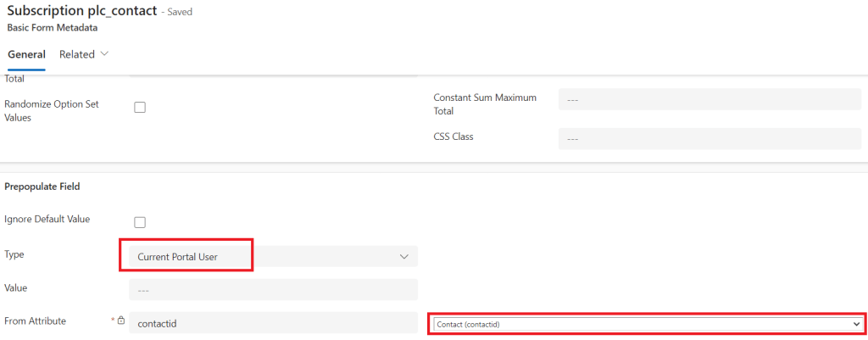Screen dimensions: 868x340
Task: Click the Prepopulate Field section header
Action: click(42, 186)
